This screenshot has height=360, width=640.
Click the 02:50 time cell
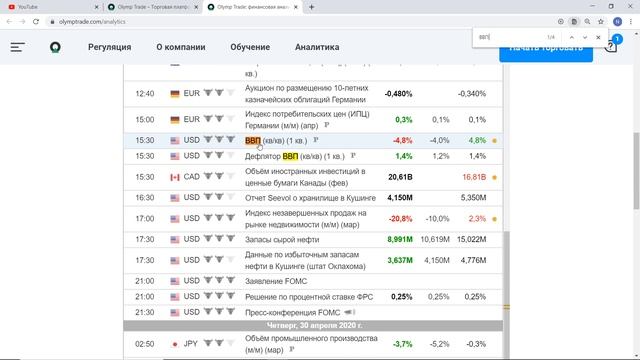click(144, 344)
